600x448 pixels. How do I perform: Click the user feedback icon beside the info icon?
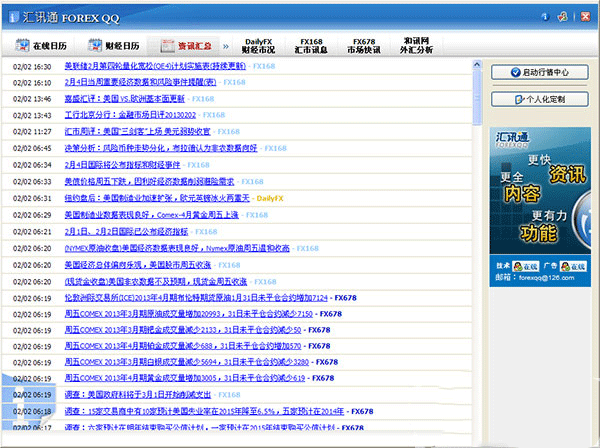pyautogui.click(x=562, y=16)
